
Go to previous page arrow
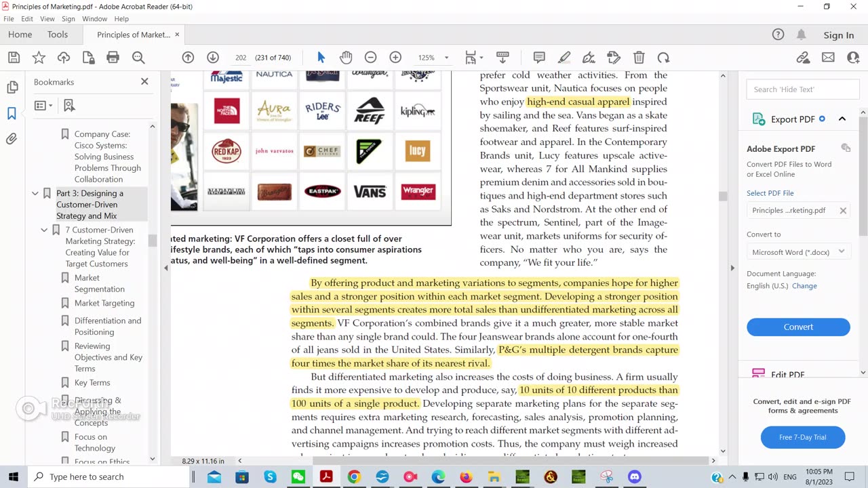188,58
